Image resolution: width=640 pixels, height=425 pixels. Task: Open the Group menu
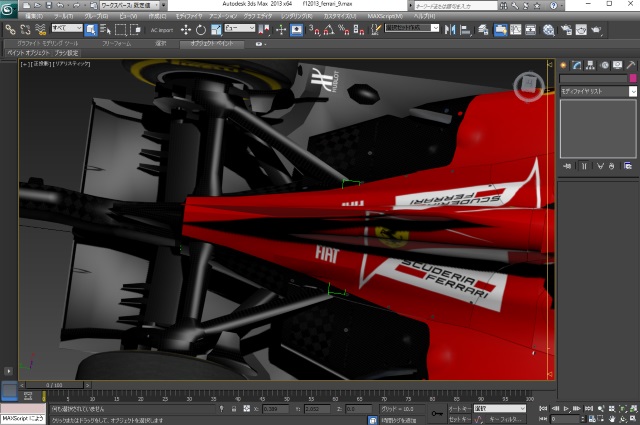[x=96, y=16]
